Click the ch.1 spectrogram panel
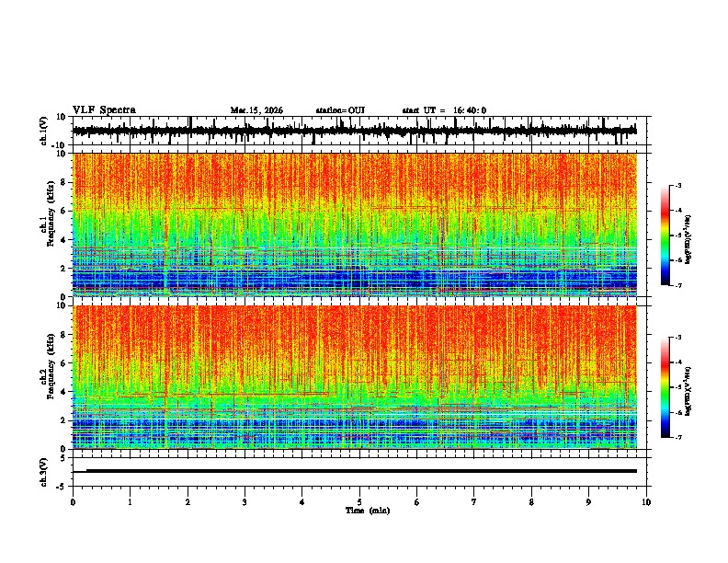 pos(355,224)
